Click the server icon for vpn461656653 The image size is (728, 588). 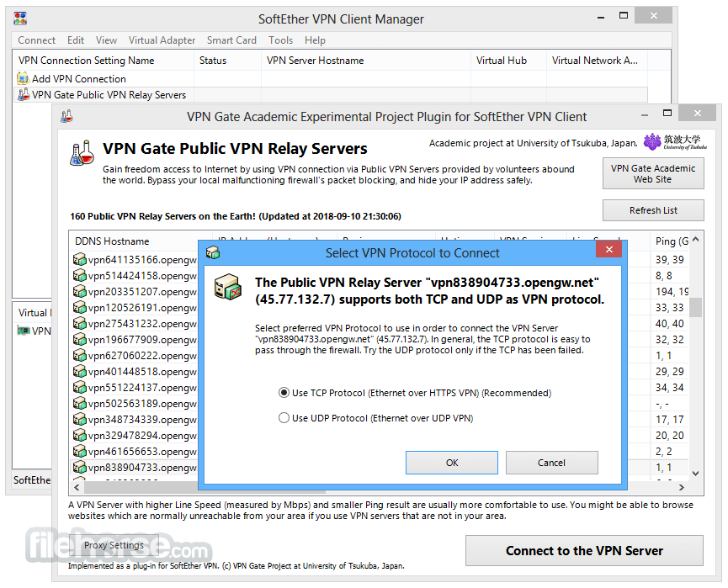(x=79, y=452)
